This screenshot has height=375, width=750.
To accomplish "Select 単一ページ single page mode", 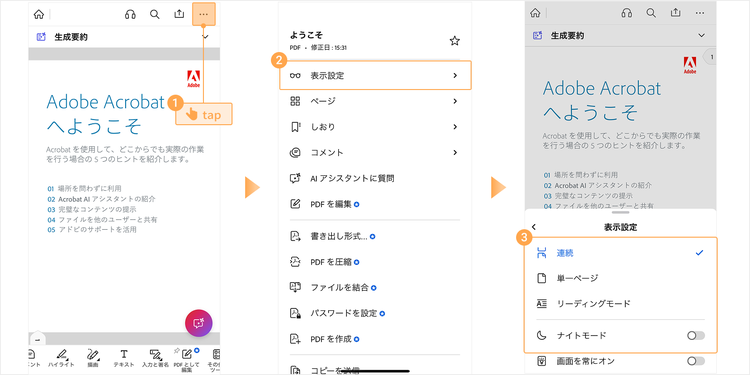I will [x=621, y=278].
